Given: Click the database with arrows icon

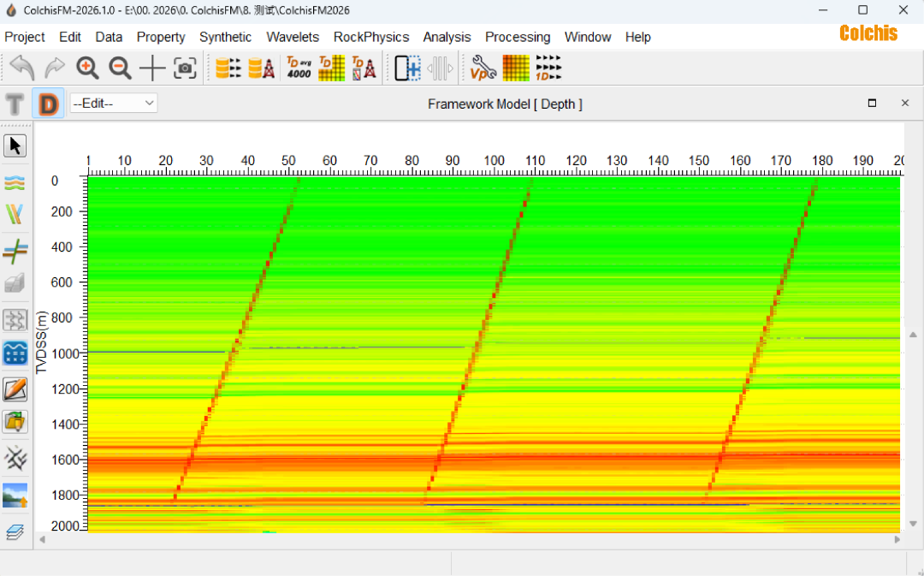Looking at the screenshot, I should coord(228,68).
